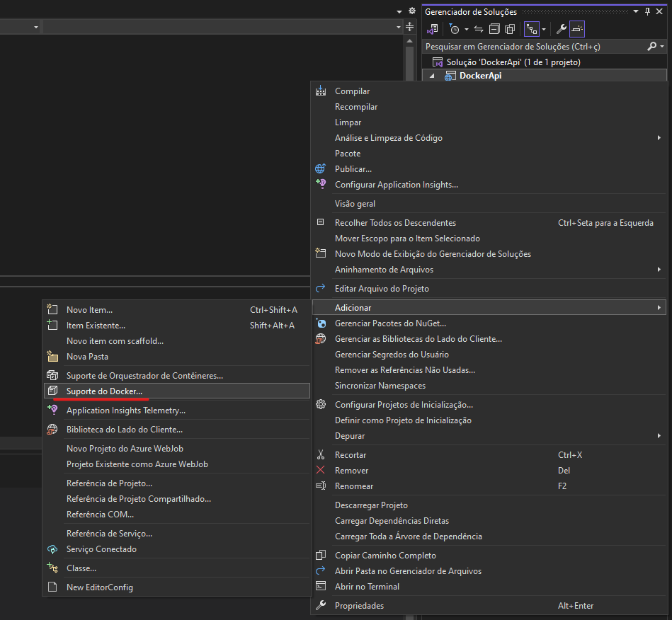Expand Aninhamento de Arquivos submenu
The height and width of the screenshot is (620, 672).
489,270
